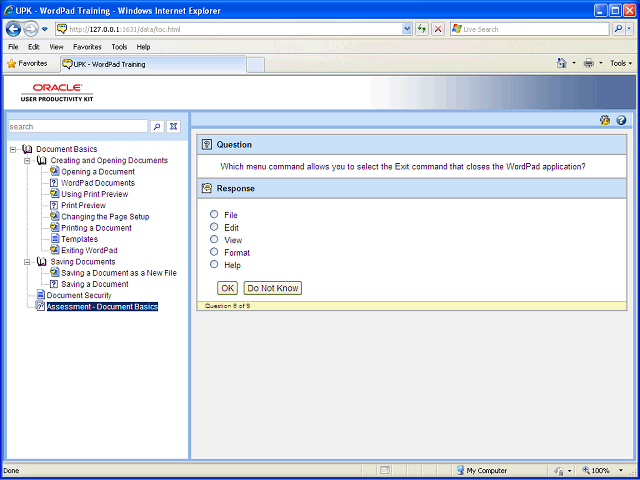Image resolution: width=640 pixels, height=480 pixels.
Task: Open a new blank browser tab
Action: point(256,65)
